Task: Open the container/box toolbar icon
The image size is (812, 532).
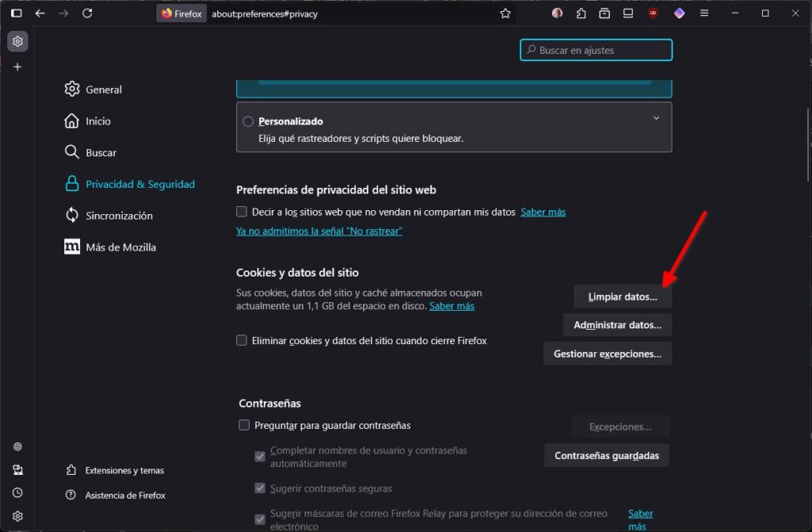Action: click(x=604, y=13)
